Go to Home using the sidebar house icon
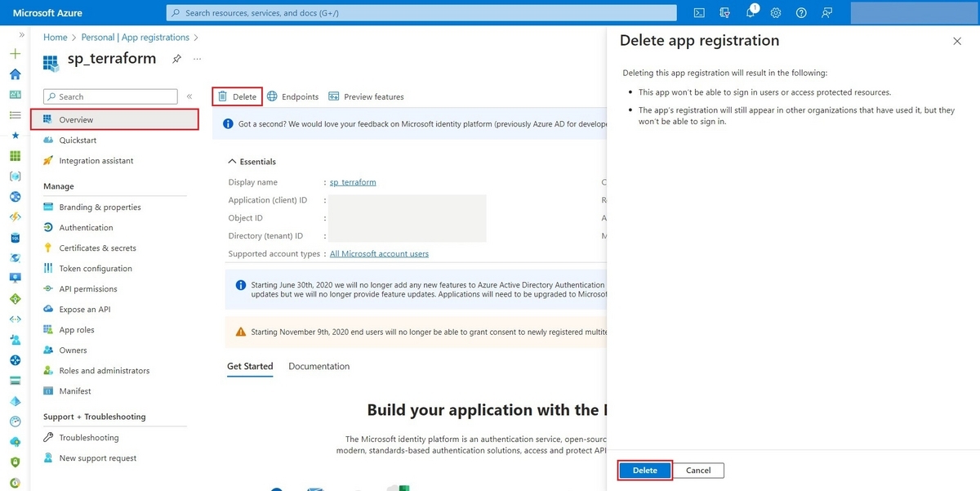 point(14,74)
